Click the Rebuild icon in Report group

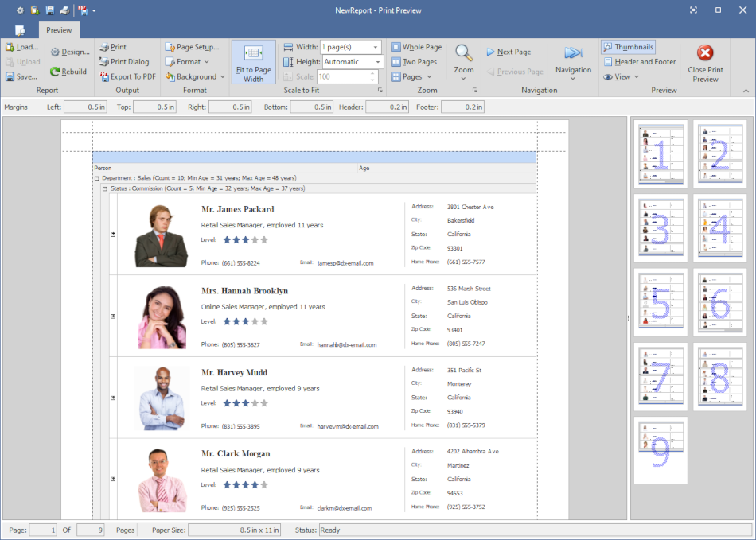click(x=53, y=71)
